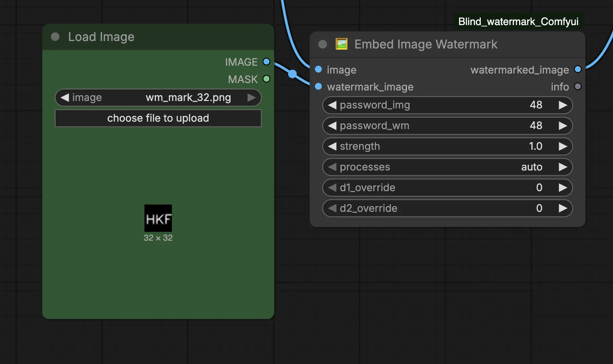Click the HKF watermark preview thumbnail
Image resolution: width=613 pixels, height=364 pixels.
click(x=158, y=218)
